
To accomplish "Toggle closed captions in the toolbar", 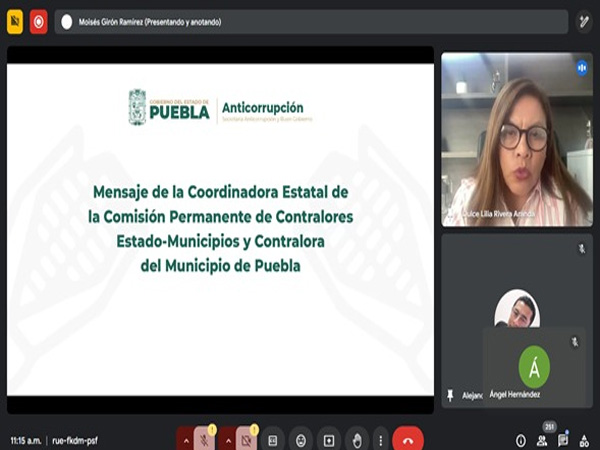I will tap(272, 439).
